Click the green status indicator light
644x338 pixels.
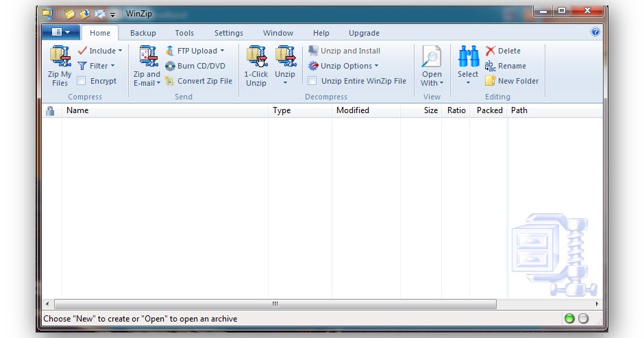[569, 318]
